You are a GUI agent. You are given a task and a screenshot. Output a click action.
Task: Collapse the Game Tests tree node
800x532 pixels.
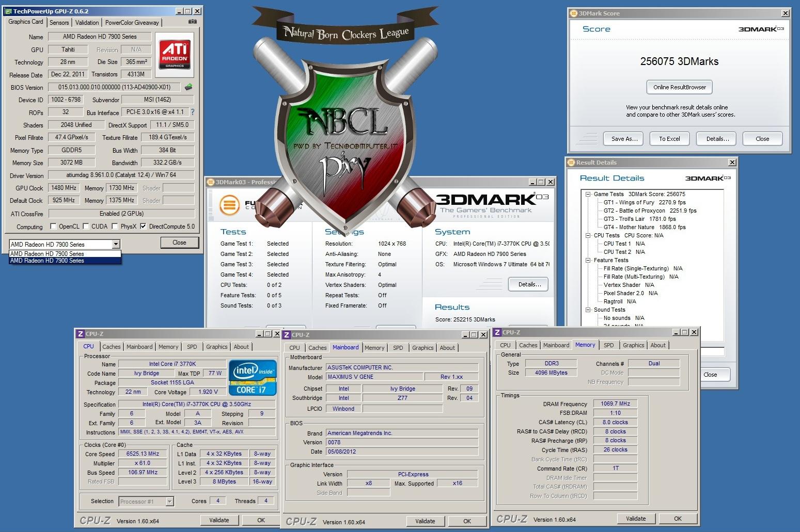[588, 194]
